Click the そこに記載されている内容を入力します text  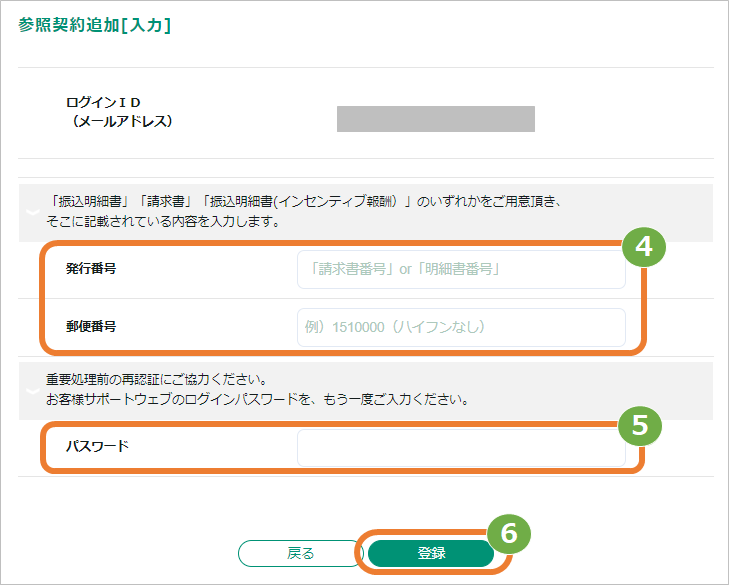164,221
